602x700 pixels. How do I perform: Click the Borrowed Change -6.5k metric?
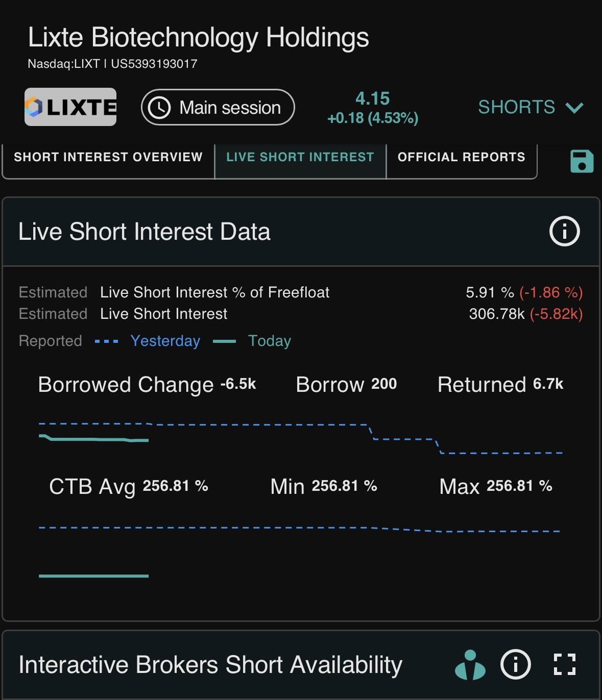point(147,384)
